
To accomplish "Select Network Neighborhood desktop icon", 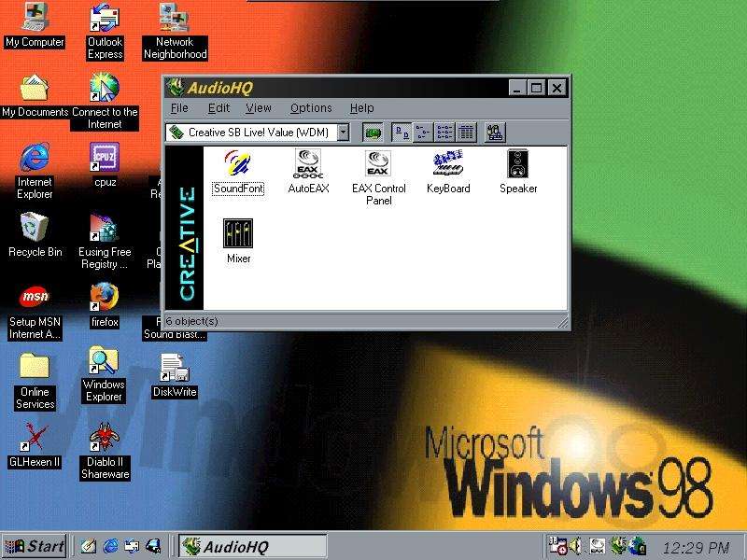I will 175,32.
